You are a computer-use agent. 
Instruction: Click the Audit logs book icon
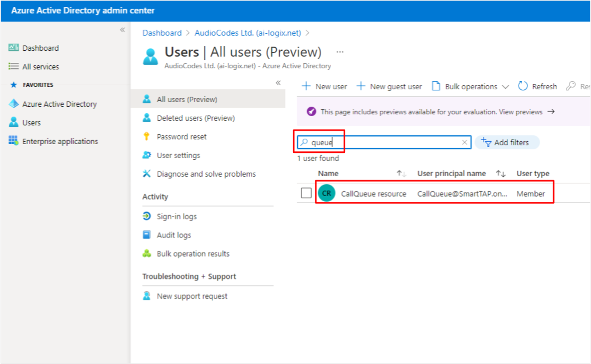point(147,235)
